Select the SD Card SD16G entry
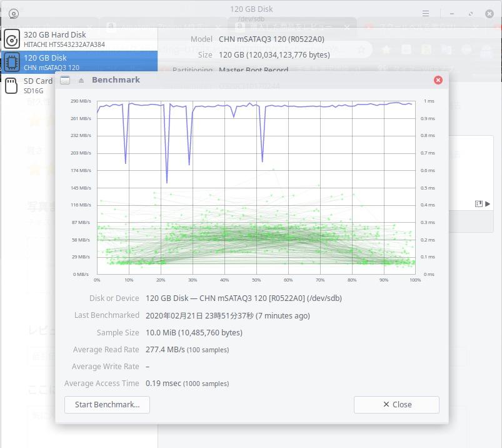 pyautogui.click(x=29, y=86)
